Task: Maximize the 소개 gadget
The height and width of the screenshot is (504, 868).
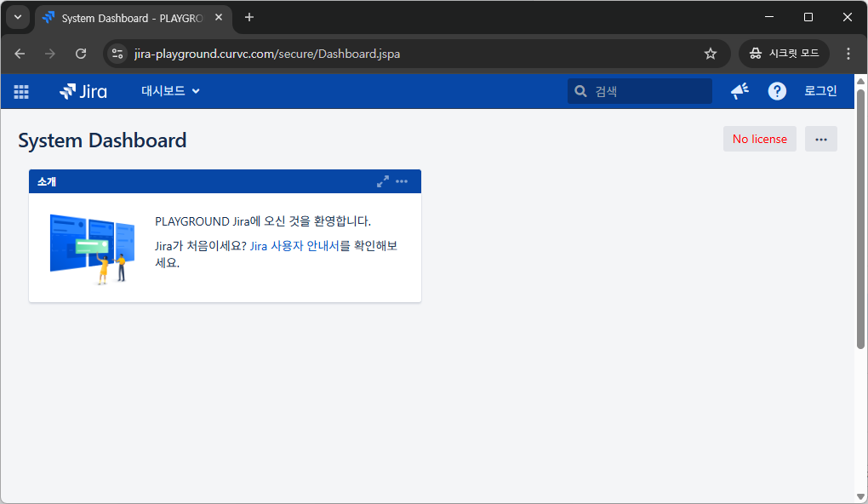Action: coord(383,181)
